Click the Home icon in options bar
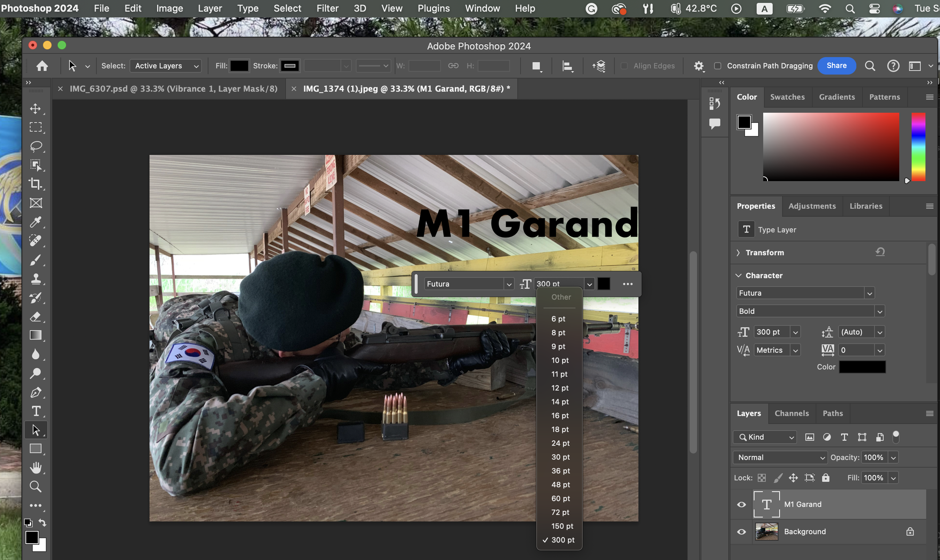The image size is (940, 560). point(42,66)
